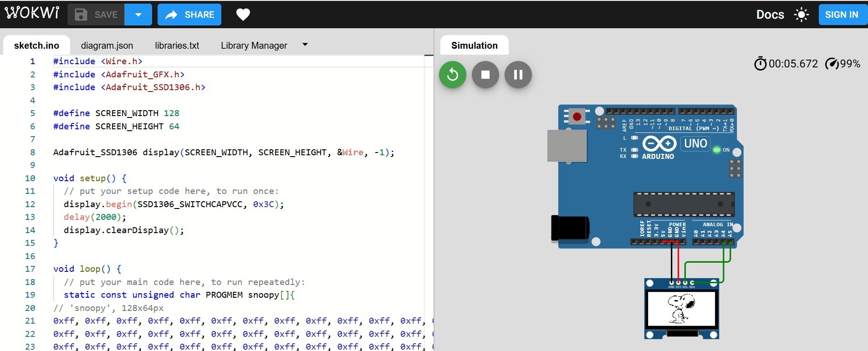
Task: Pause the simulation
Action: [x=518, y=75]
